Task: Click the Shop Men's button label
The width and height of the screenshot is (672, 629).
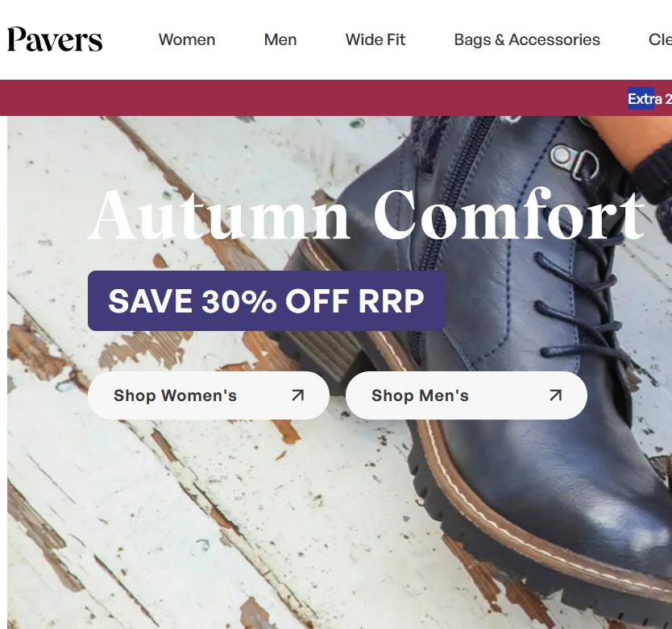Action: click(x=420, y=395)
